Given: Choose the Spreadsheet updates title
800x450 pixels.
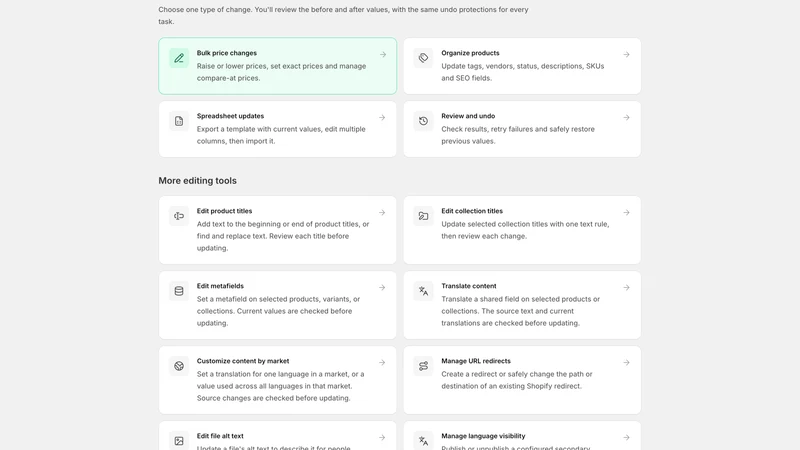Looking at the screenshot, I should click(x=230, y=116).
